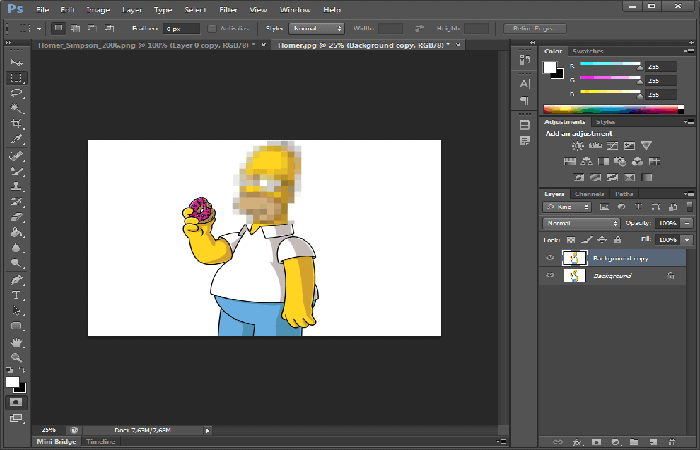The height and width of the screenshot is (450, 700).
Task: Turn layer filtering on or off
Action: tap(689, 207)
